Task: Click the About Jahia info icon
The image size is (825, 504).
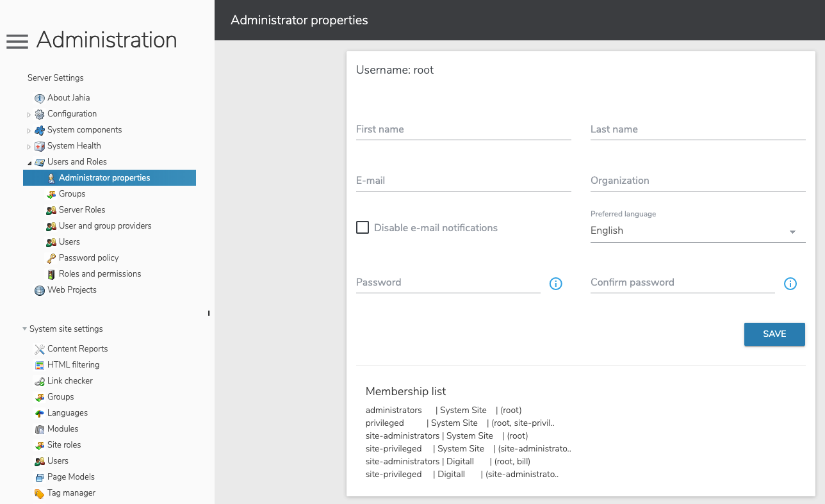Action: click(x=40, y=98)
